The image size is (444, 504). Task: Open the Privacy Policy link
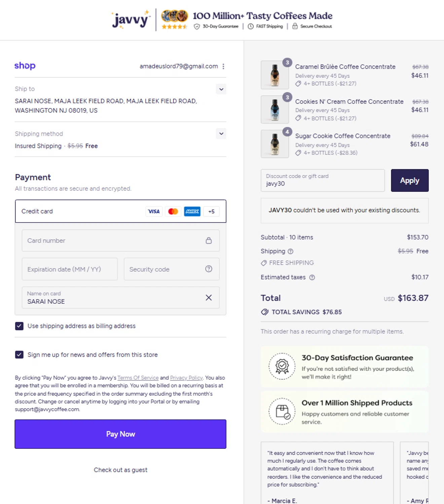[186, 378]
